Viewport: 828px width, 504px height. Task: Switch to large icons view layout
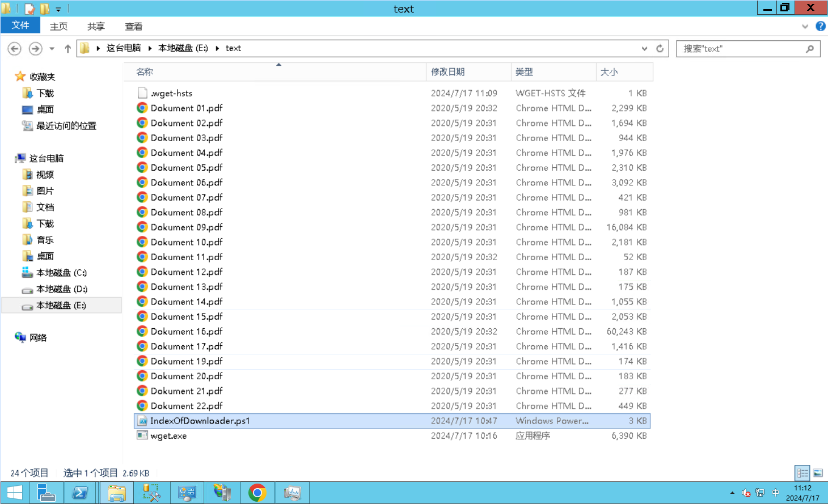point(818,473)
